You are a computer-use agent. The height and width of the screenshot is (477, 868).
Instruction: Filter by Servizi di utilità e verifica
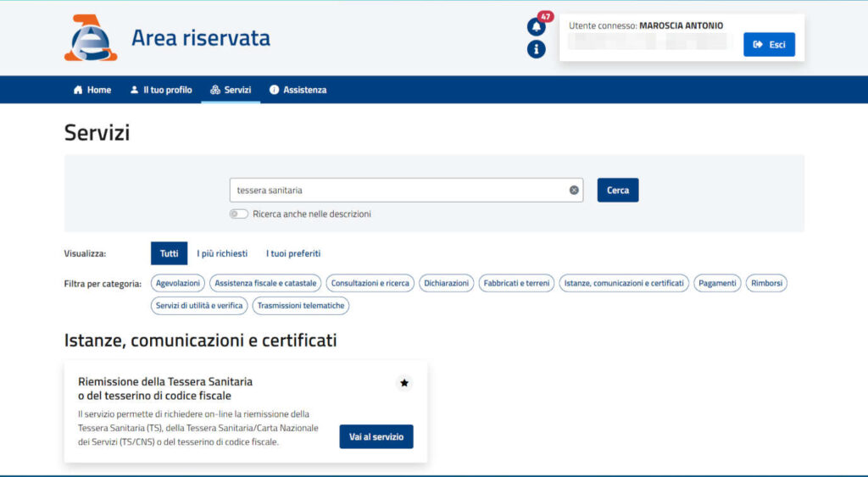(199, 306)
